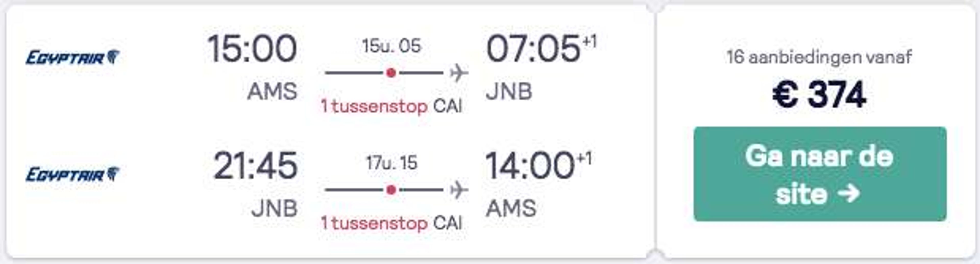Image resolution: width=980 pixels, height=264 pixels.
Task: Click the airplane icon on return route
Action: point(458,190)
